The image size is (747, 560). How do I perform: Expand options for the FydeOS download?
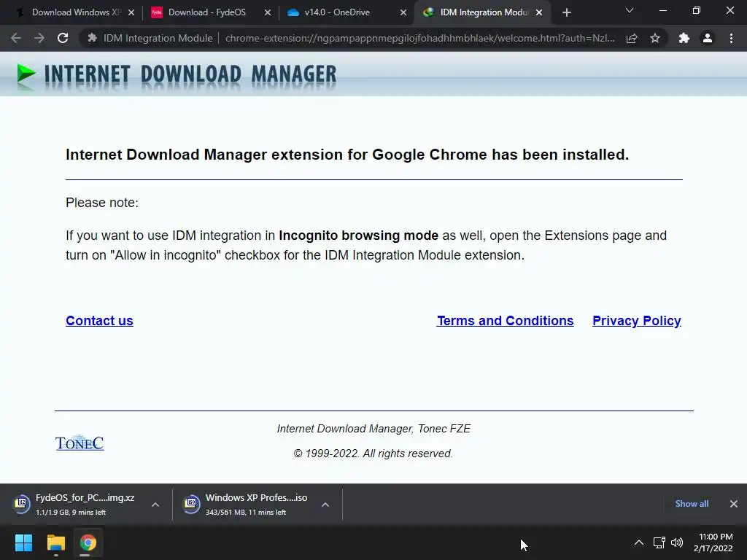[155, 505]
